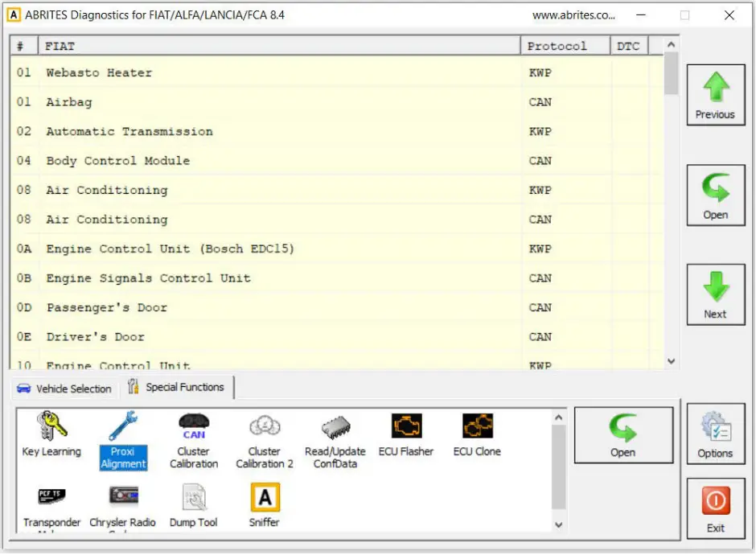The image size is (756, 555).
Task: Open the Chrysler Radio function icon
Action: pyautogui.click(x=123, y=495)
